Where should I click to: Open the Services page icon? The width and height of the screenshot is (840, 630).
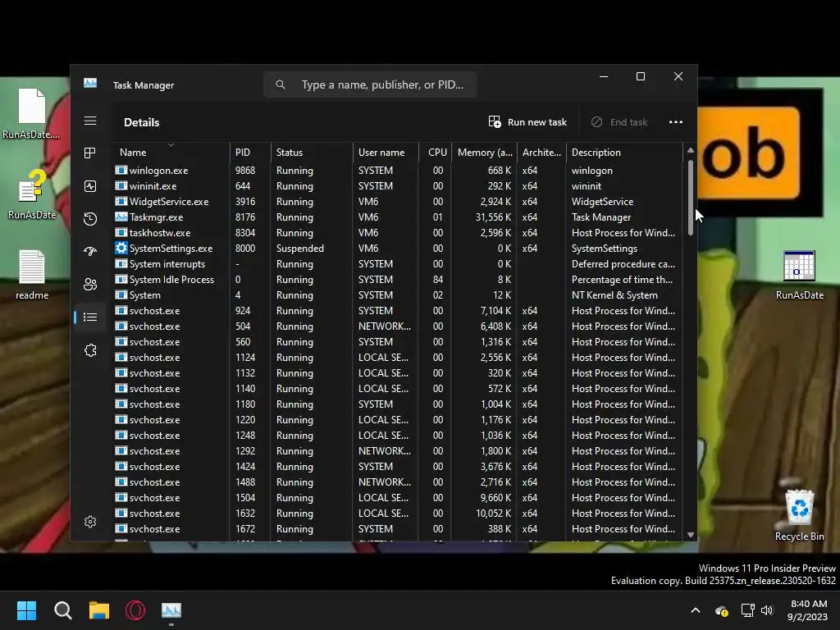(90, 350)
